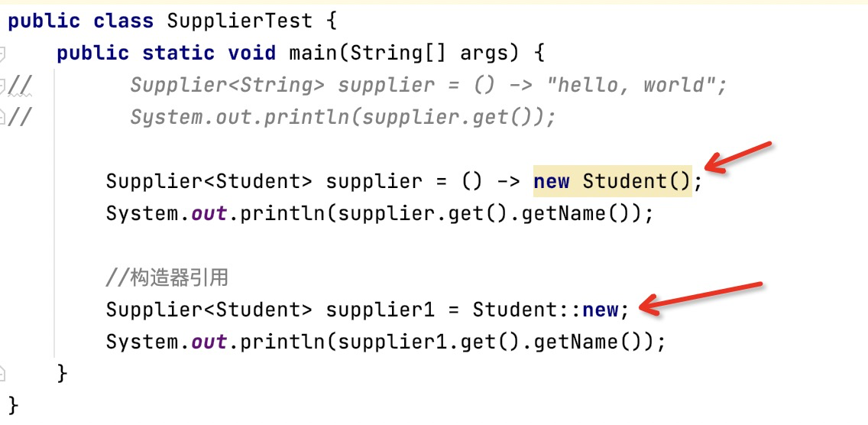Click the commented 'Supplier<String>' type
This screenshot has width=868, height=425.
coord(222,85)
